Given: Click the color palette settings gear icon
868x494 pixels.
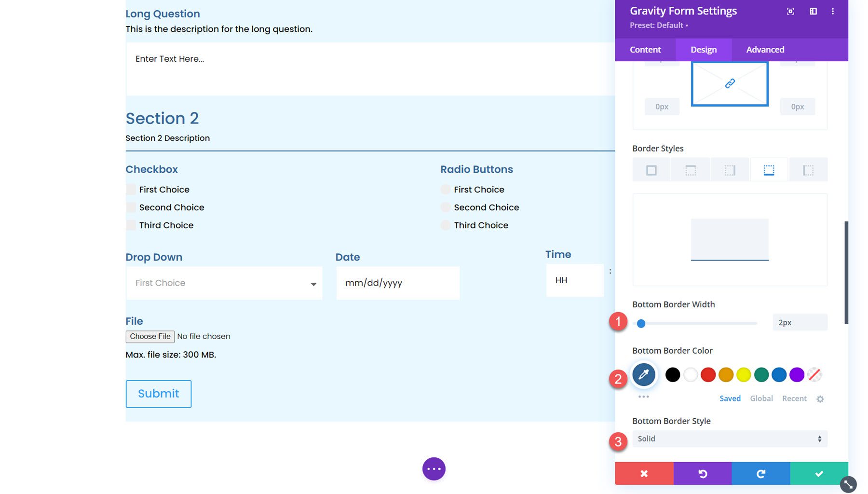Looking at the screenshot, I should (x=820, y=398).
